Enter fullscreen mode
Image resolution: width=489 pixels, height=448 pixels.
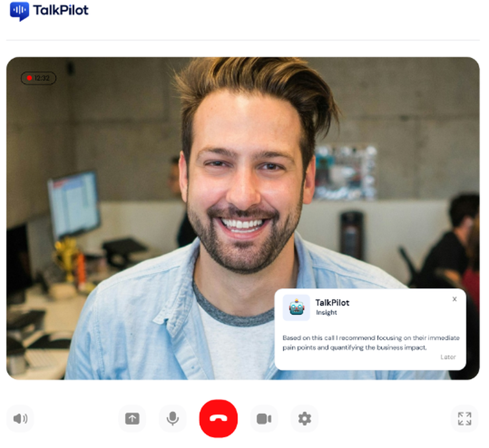click(464, 419)
